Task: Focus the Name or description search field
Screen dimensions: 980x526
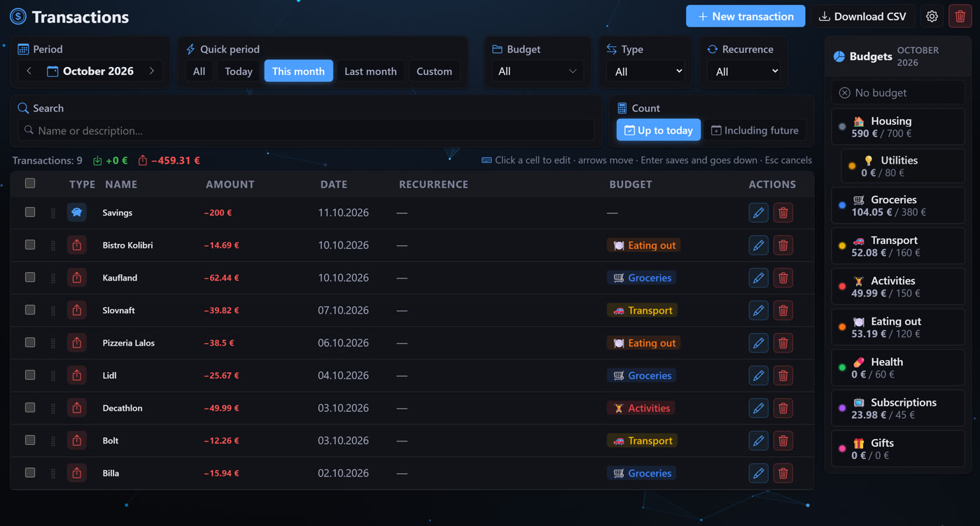Action: 306,130
